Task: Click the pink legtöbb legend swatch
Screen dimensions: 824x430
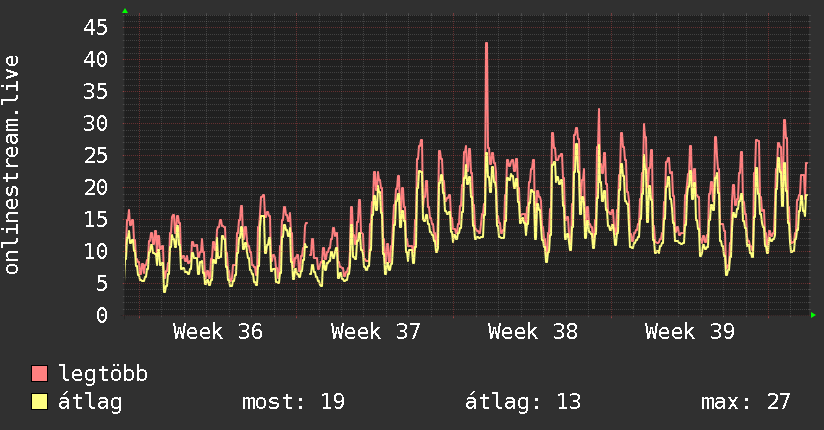Action: pos(39,373)
